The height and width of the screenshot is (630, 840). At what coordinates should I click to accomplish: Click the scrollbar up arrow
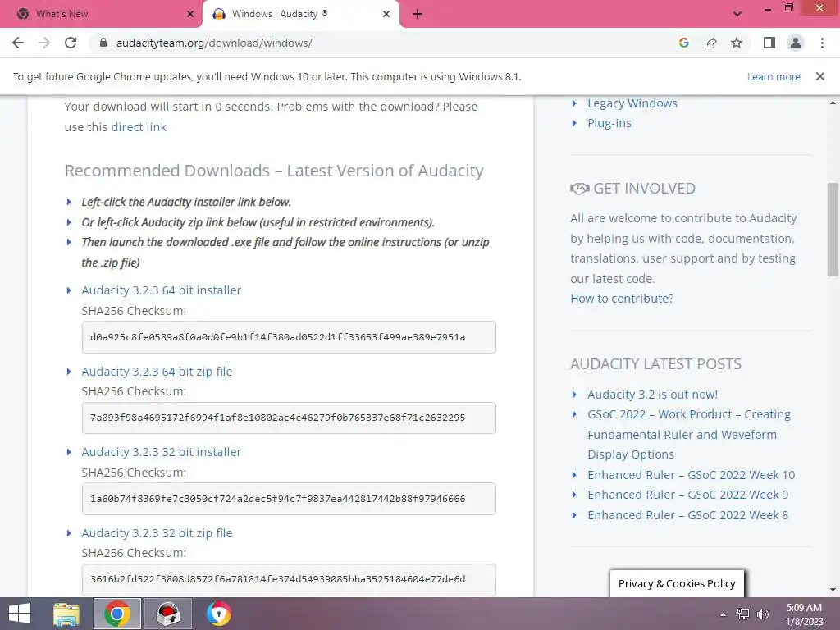(833, 103)
